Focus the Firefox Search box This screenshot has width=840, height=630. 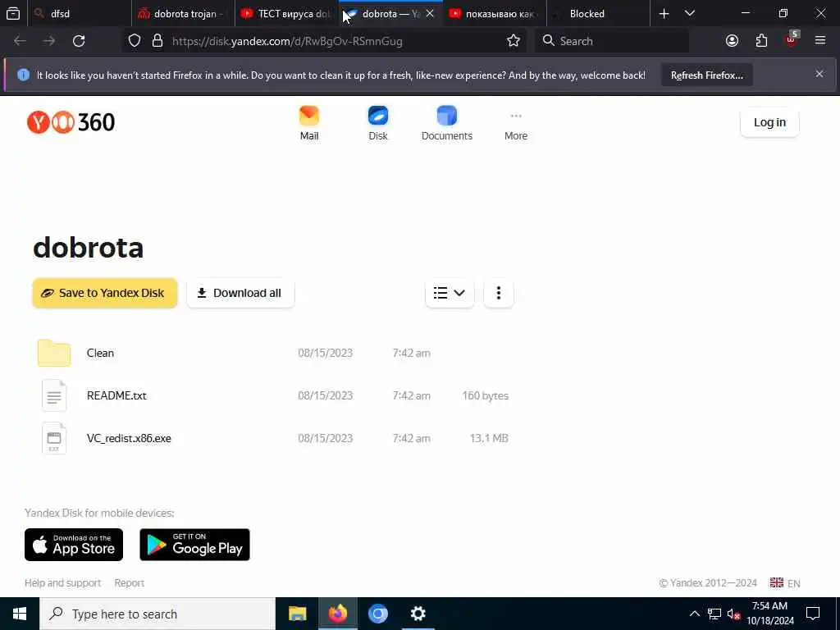(612, 41)
